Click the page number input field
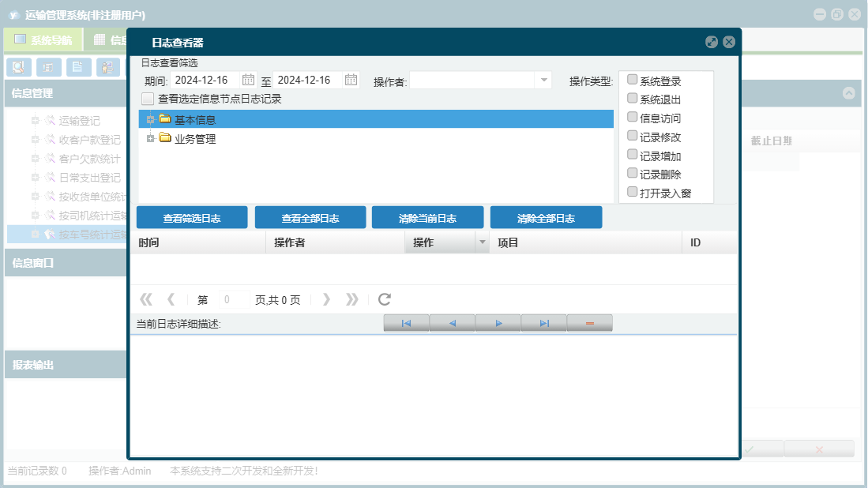 [x=234, y=299]
